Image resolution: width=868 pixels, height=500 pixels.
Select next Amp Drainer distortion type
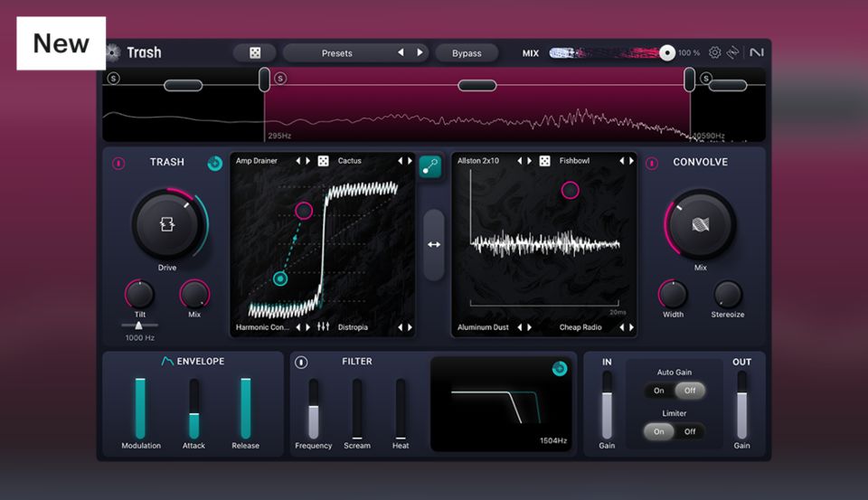(308, 161)
